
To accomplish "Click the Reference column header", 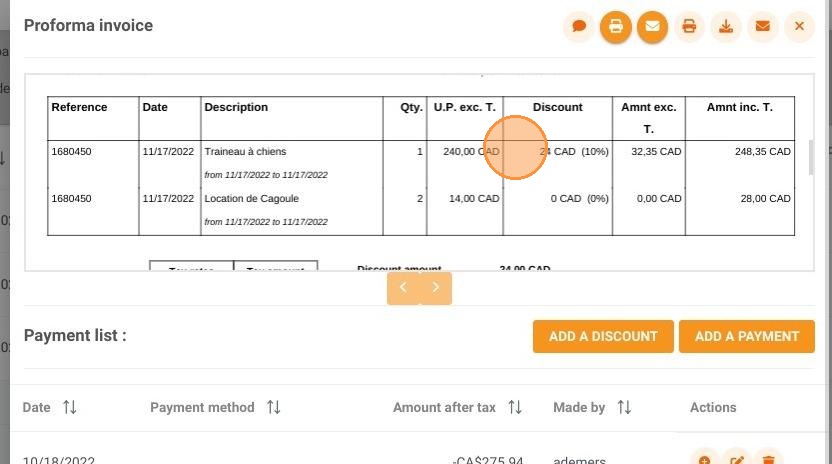I will pos(79,107).
